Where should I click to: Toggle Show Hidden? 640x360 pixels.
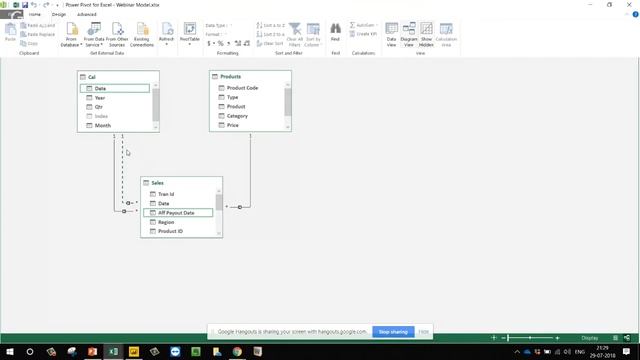pos(426,35)
